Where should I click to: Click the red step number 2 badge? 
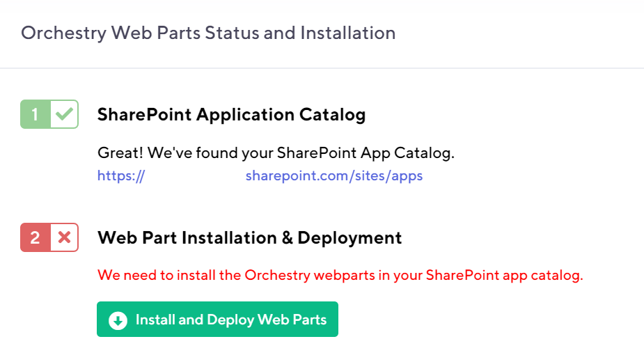pos(36,237)
